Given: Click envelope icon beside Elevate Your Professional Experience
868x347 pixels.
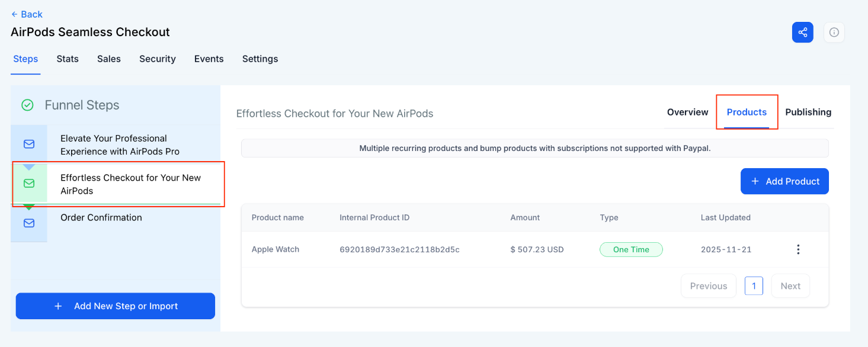Looking at the screenshot, I should (29, 144).
